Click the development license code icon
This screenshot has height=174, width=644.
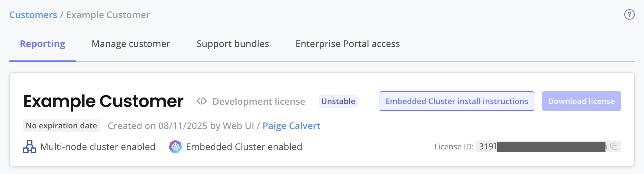[x=201, y=101]
